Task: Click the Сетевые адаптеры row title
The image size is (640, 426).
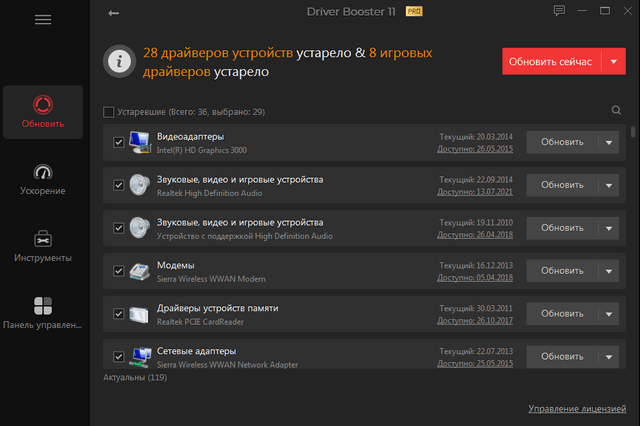Action: coord(197,351)
